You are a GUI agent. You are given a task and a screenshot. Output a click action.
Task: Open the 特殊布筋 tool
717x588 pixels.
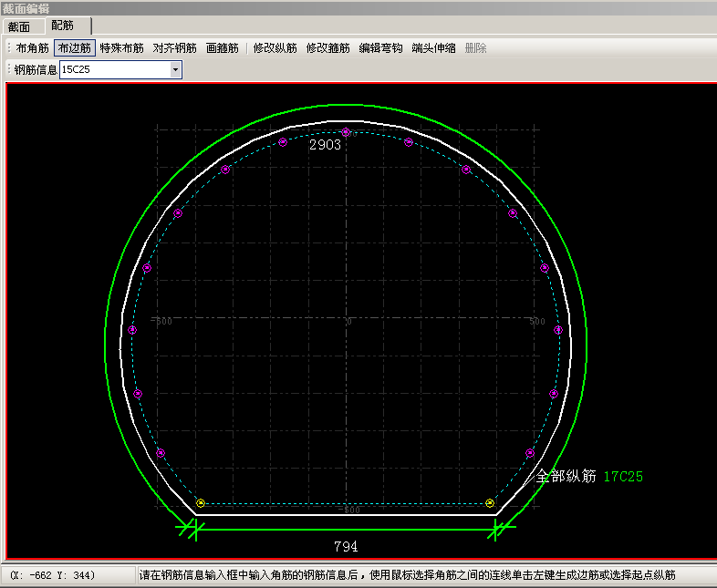point(121,48)
